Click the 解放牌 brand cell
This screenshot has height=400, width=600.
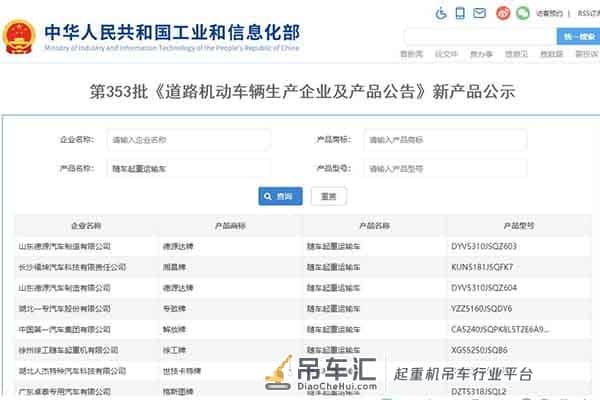pos(174,329)
